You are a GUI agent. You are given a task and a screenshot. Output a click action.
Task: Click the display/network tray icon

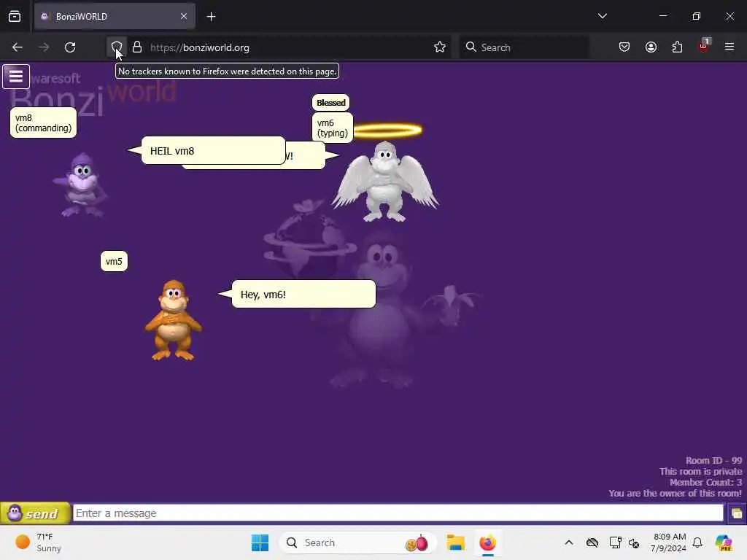[x=615, y=542]
